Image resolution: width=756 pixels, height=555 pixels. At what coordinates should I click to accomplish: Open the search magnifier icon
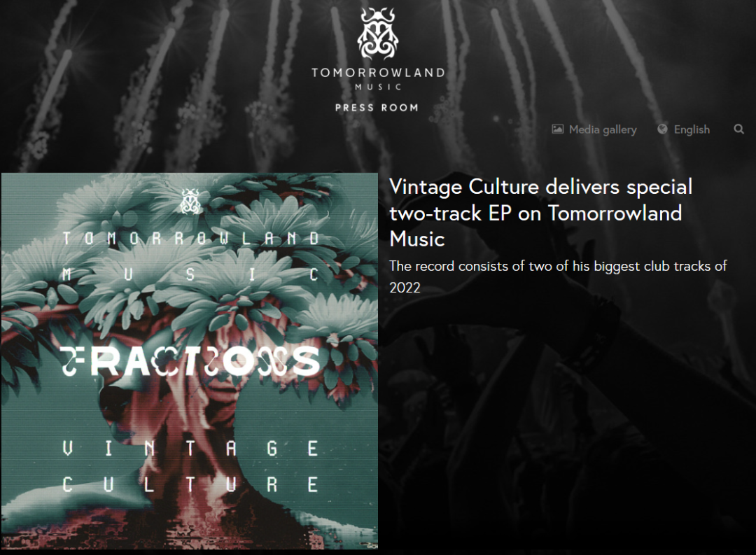pyautogui.click(x=738, y=129)
